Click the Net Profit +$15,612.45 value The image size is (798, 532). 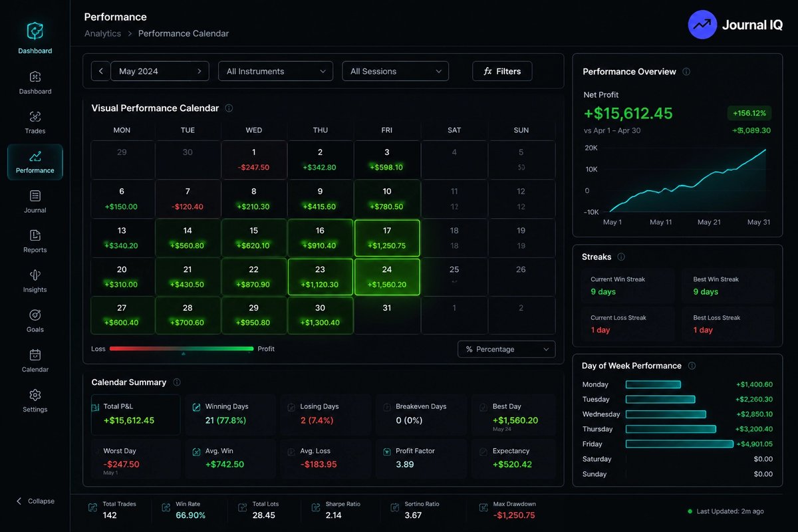click(628, 114)
